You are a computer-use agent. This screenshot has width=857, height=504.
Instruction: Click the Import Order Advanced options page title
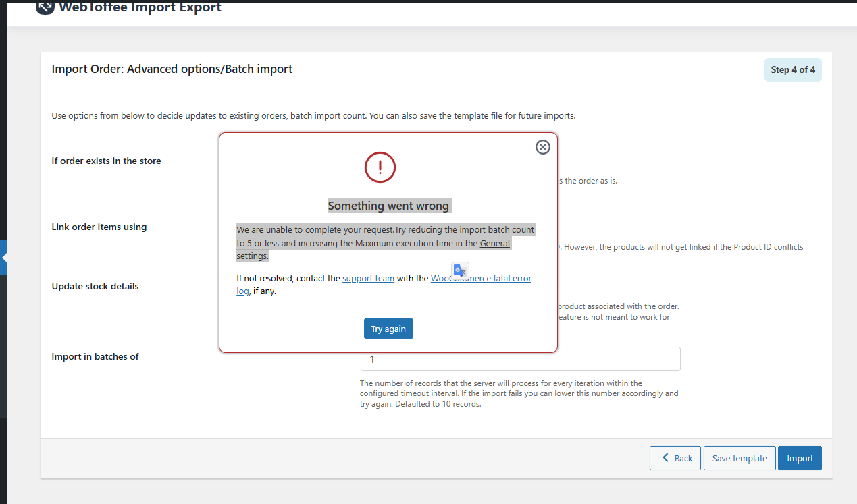pos(172,69)
